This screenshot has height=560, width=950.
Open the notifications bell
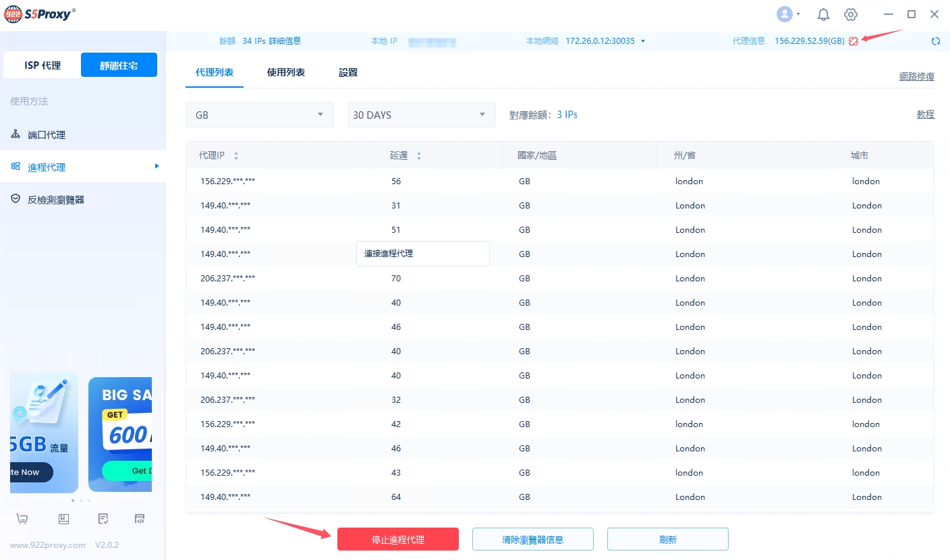(x=823, y=14)
